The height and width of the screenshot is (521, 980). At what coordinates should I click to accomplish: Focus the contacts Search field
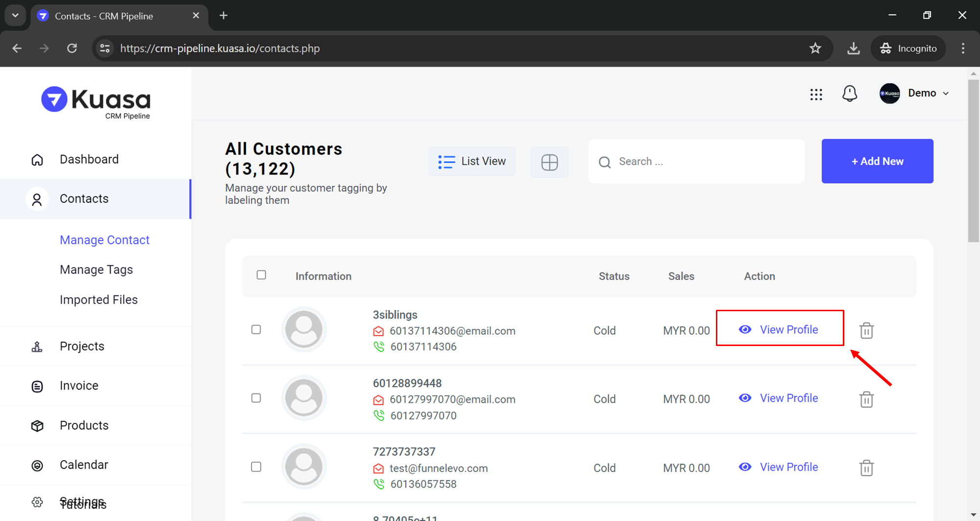pos(706,161)
